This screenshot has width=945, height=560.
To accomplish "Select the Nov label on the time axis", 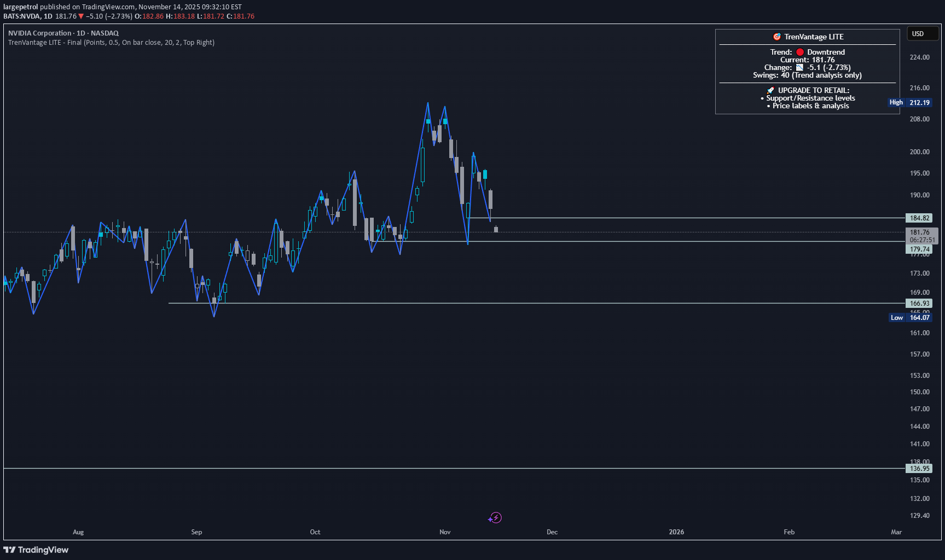I will click(x=444, y=532).
